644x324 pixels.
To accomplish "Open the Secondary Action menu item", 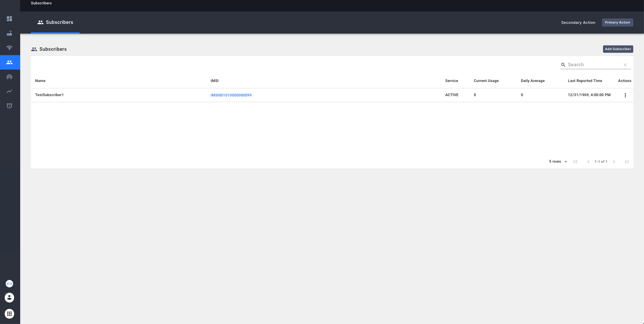I will [578, 23].
